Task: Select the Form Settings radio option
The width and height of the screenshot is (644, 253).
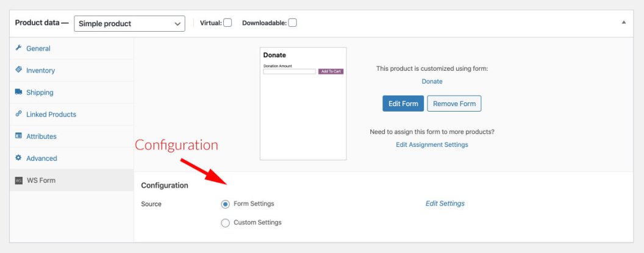Action: (226, 204)
